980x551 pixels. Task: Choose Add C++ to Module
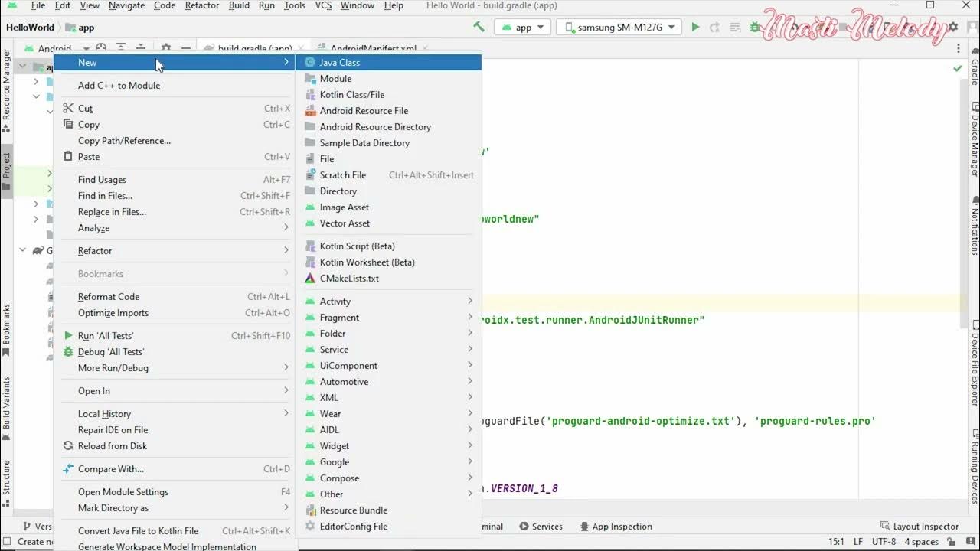(175, 86)
